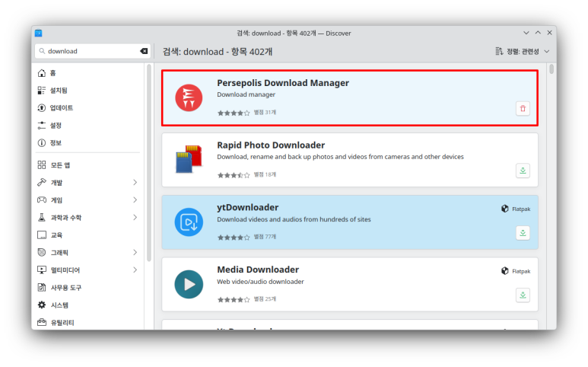
Task: Select the 시스템 system category
Action: coord(89,305)
